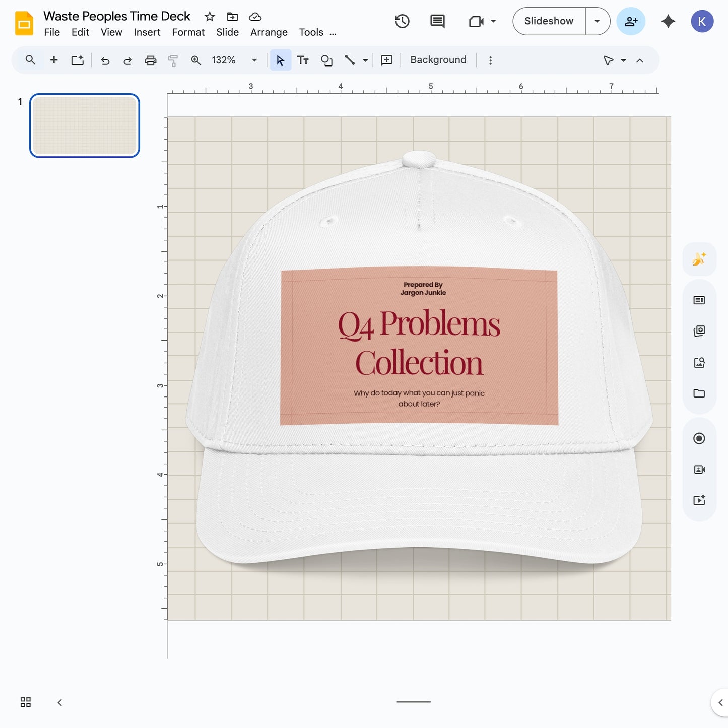Start the Slideshow

coord(549,21)
